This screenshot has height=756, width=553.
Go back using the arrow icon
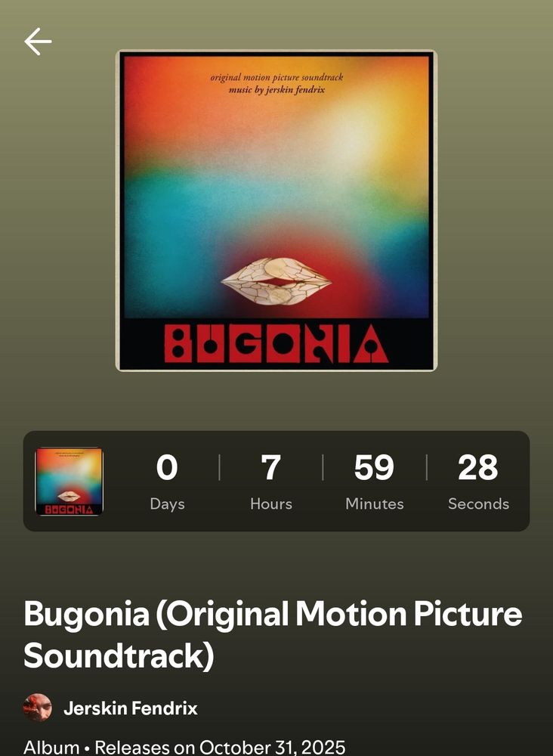38,42
